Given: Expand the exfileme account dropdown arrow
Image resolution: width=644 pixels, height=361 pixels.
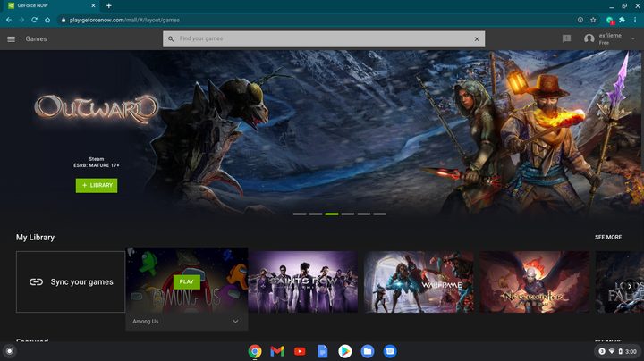Looking at the screenshot, I should 633,38.
